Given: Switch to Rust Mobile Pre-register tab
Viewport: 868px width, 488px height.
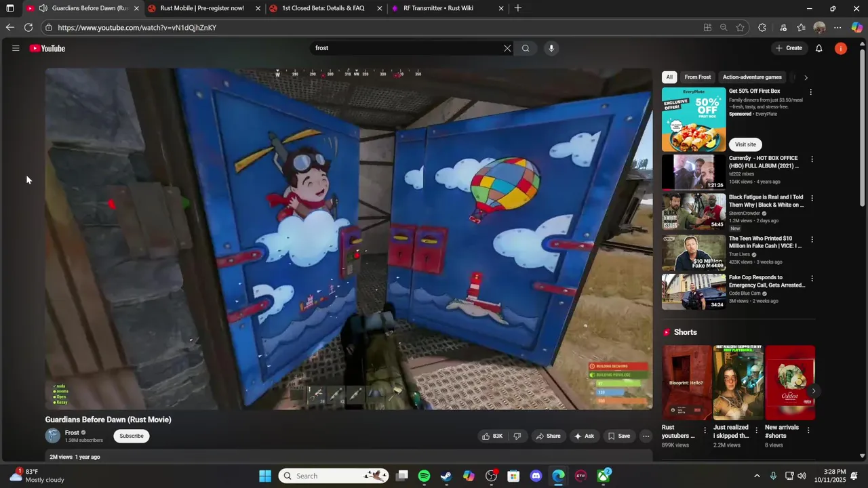Looking at the screenshot, I should (x=202, y=8).
